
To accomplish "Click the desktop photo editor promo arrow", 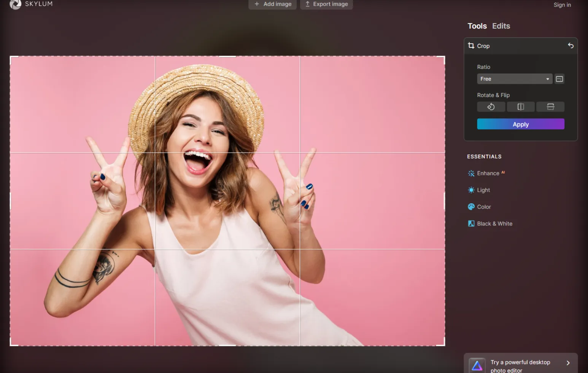I will point(568,363).
